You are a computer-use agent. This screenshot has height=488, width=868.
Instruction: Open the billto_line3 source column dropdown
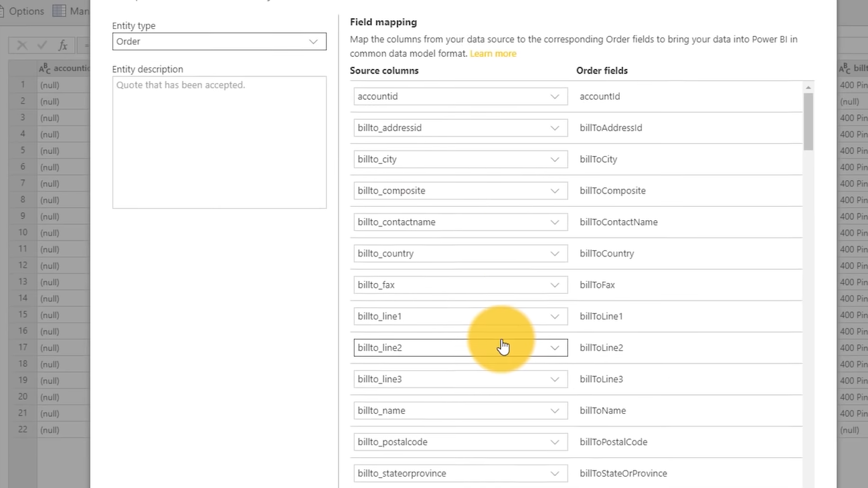click(x=460, y=380)
